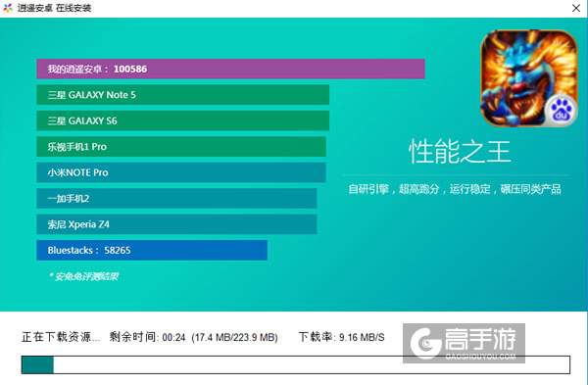Image resolution: width=588 pixels, height=385 pixels.
Task: Click the 剩余时间 00:24 readout
Action: [147, 337]
